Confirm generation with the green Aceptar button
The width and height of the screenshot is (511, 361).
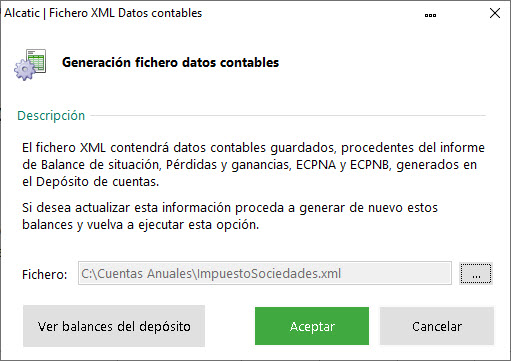(x=312, y=326)
